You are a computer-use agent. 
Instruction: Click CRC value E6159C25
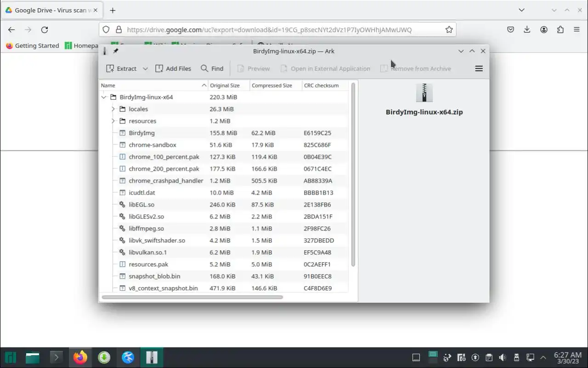317,133
